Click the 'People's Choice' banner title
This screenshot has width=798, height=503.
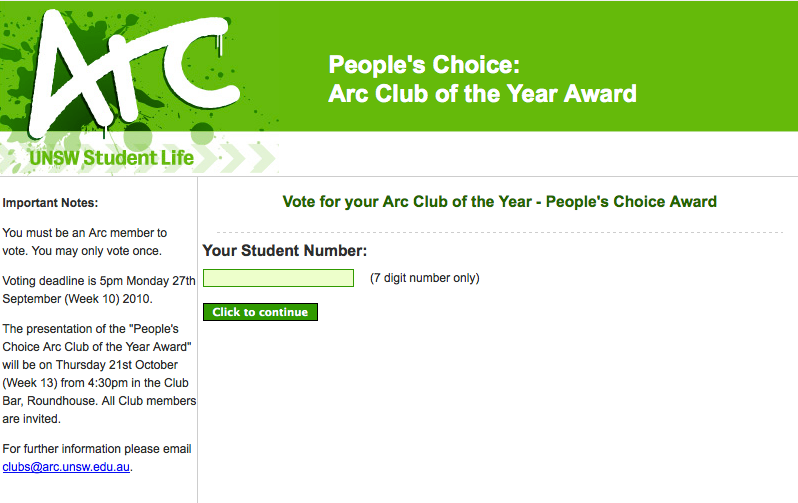pyautogui.click(x=424, y=65)
